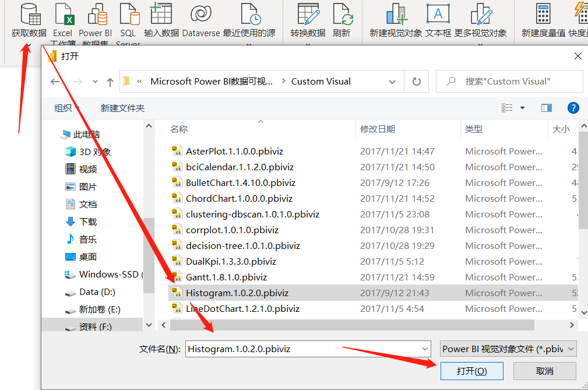Click the Excel workbook source icon
The width and height of the screenshot is (588, 390).
(64, 14)
